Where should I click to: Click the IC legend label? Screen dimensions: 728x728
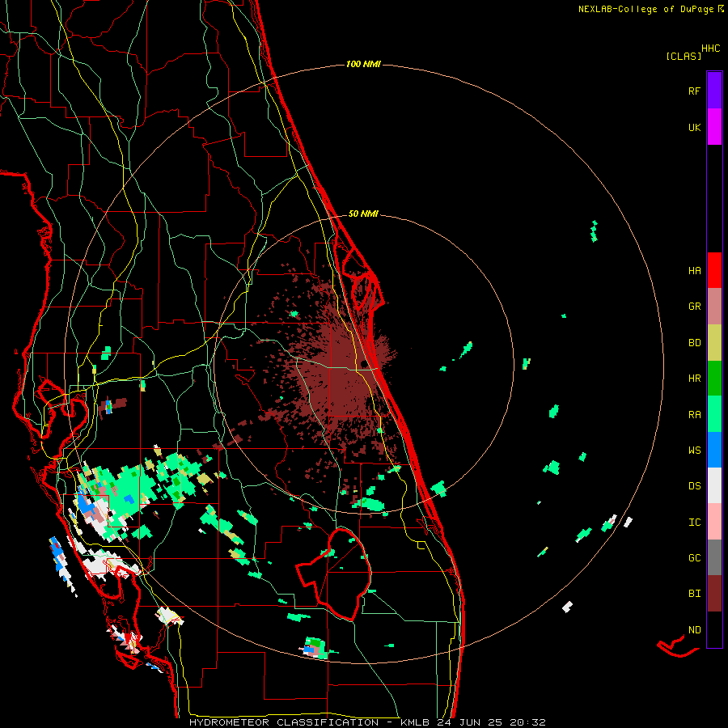pos(694,523)
